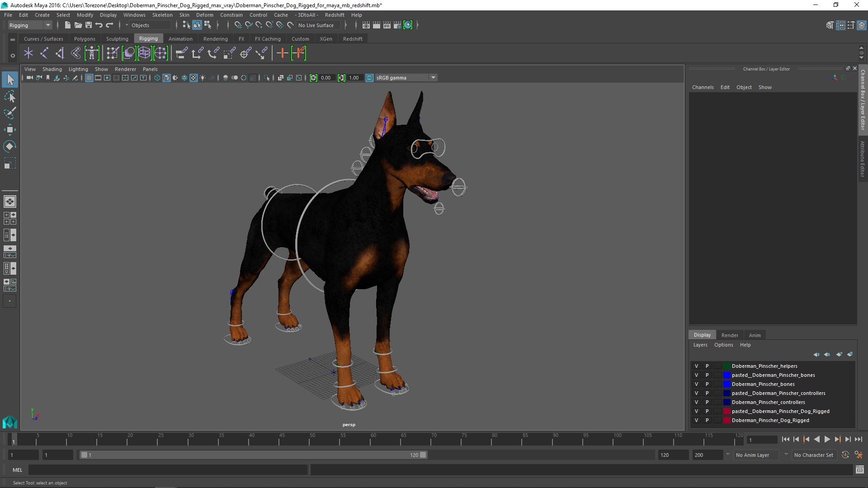The height and width of the screenshot is (488, 868).
Task: Toggle the viewport Grid display button
Action: point(89,78)
